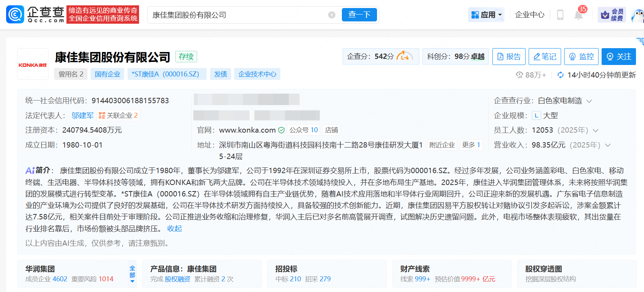View 成员企业 4602 count
Viewport: 644px width, 292px height.
[46, 279]
